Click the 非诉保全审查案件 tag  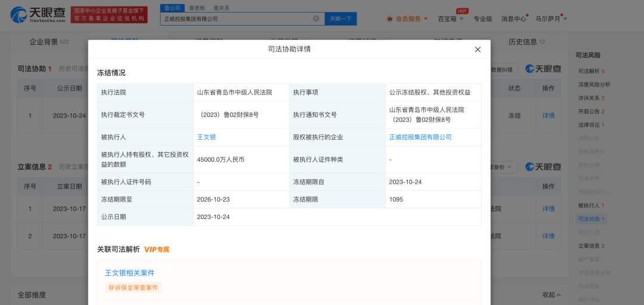[x=133, y=287]
